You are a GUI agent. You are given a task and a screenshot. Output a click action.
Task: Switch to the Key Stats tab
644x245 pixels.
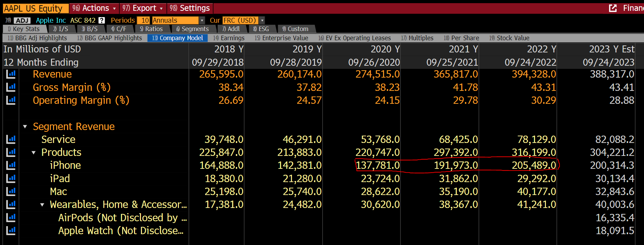pos(24,29)
